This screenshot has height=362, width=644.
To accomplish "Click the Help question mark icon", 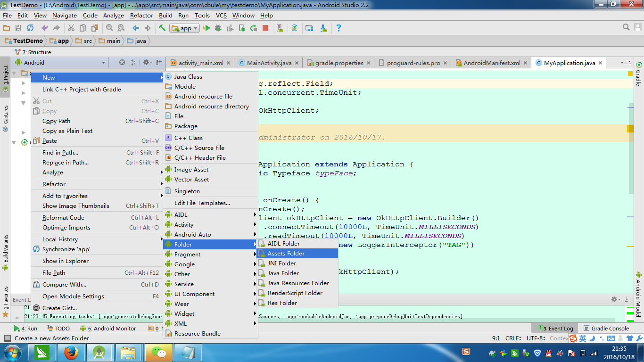I will click(x=338, y=28).
